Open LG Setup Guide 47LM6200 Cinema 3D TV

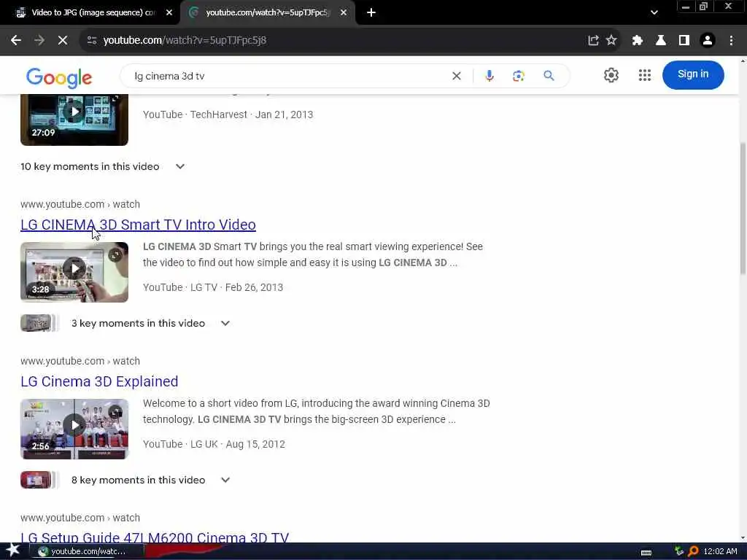[x=155, y=537]
